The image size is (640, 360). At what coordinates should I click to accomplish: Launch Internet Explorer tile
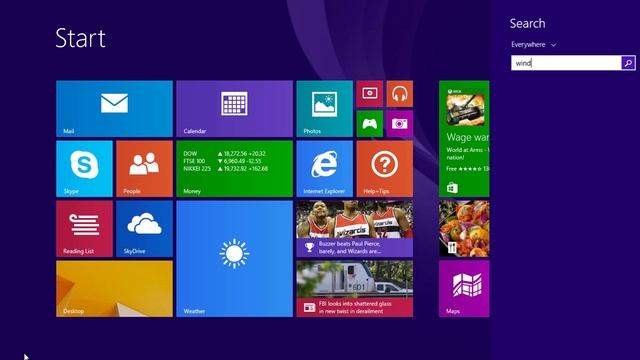pos(324,169)
